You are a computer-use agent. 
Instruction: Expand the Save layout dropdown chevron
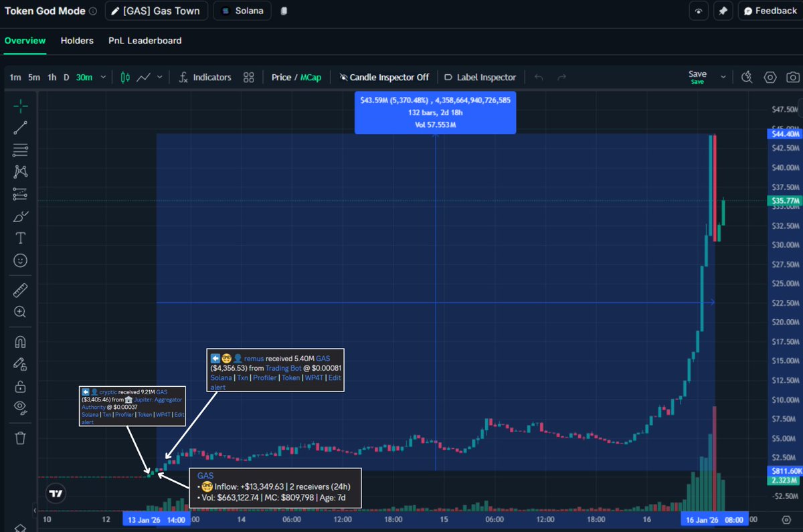pyautogui.click(x=723, y=77)
